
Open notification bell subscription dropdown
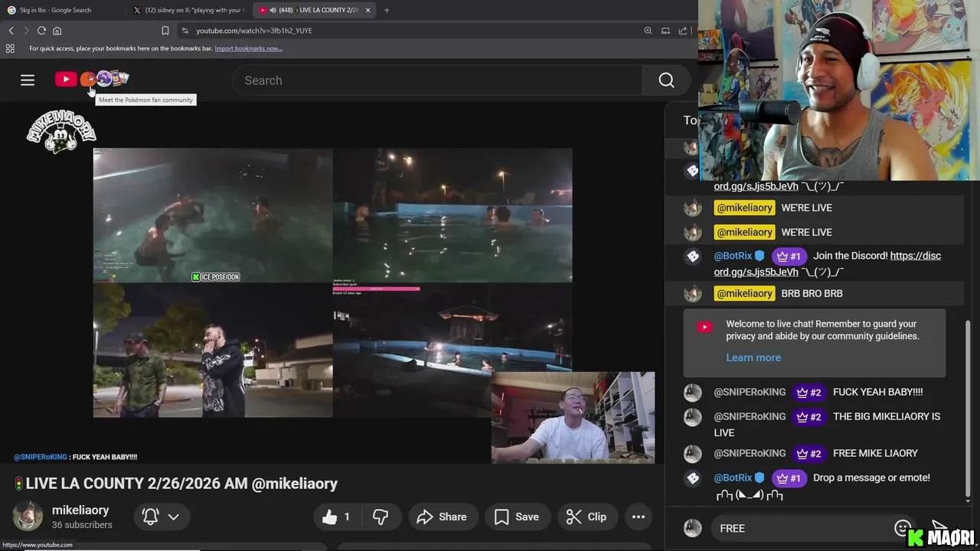click(x=162, y=517)
